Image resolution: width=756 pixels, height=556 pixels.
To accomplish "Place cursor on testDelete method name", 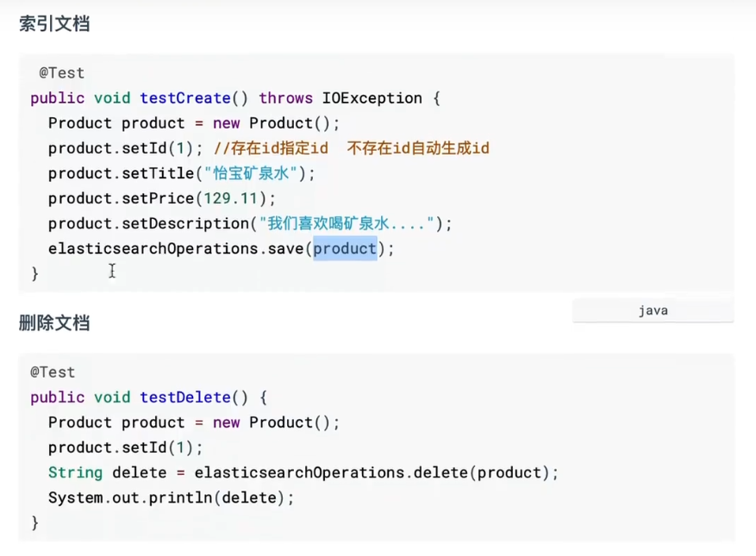I will coord(185,397).
